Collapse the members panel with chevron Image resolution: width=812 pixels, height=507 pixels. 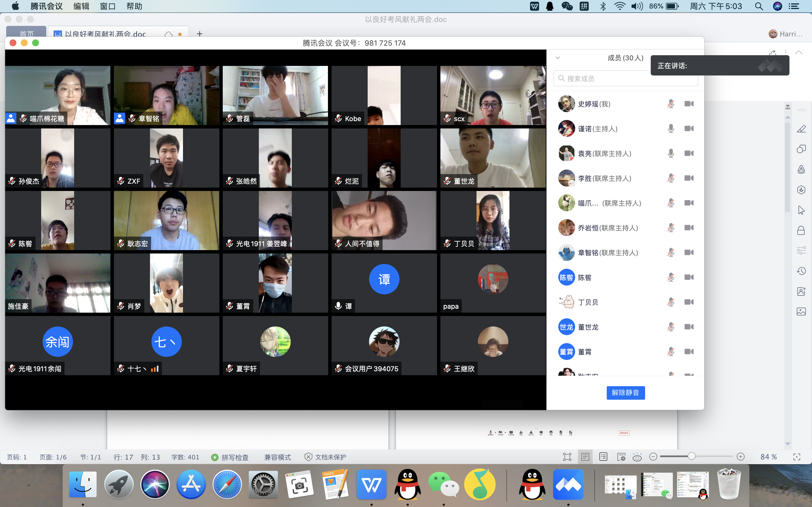[x=558, y=58]
